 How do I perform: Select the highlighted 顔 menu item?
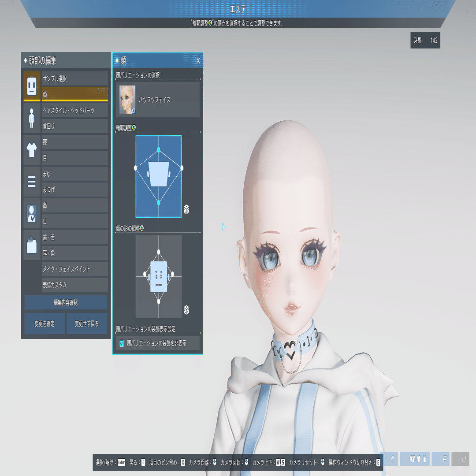[74, 94]
